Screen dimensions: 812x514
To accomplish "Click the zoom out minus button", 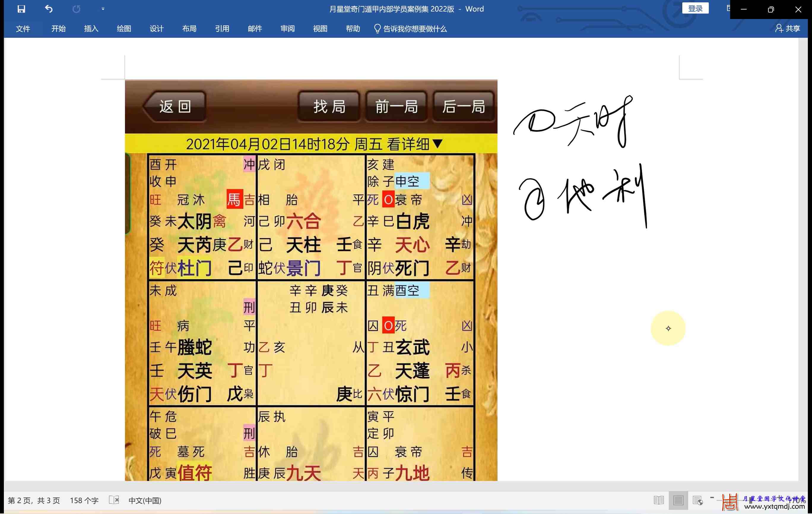I will [x=712, y=497].
